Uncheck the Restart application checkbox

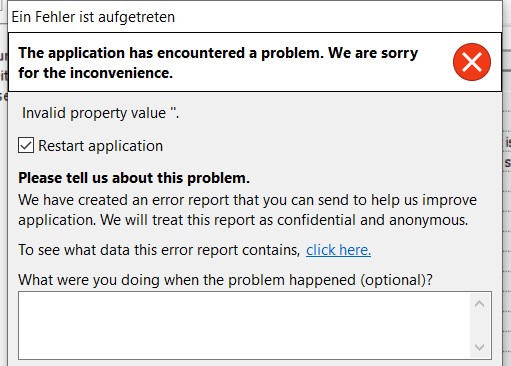pos(26,146)
